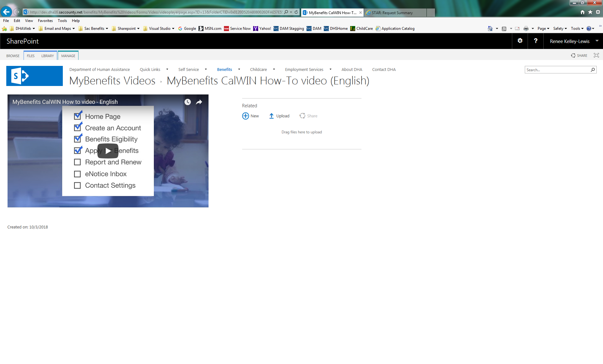Switch to the MANAGE ribbon tab
603x364 pixels.
(68, 56)
